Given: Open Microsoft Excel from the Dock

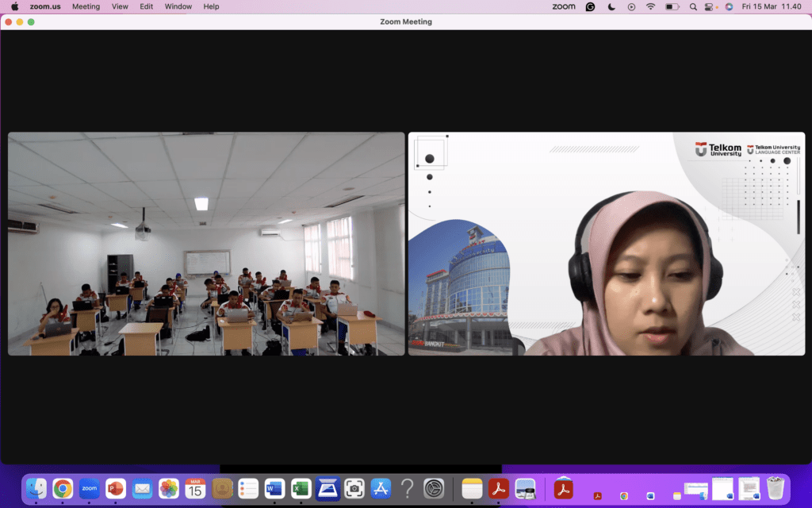Looking at the screenshot, I should (301, 489).
